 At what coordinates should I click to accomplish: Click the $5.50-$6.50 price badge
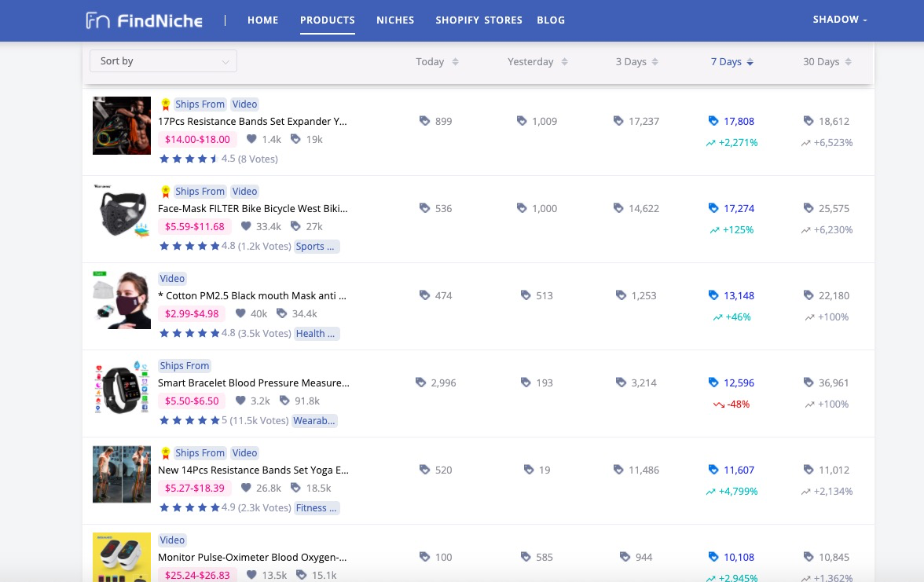click(x=192, y=401)
